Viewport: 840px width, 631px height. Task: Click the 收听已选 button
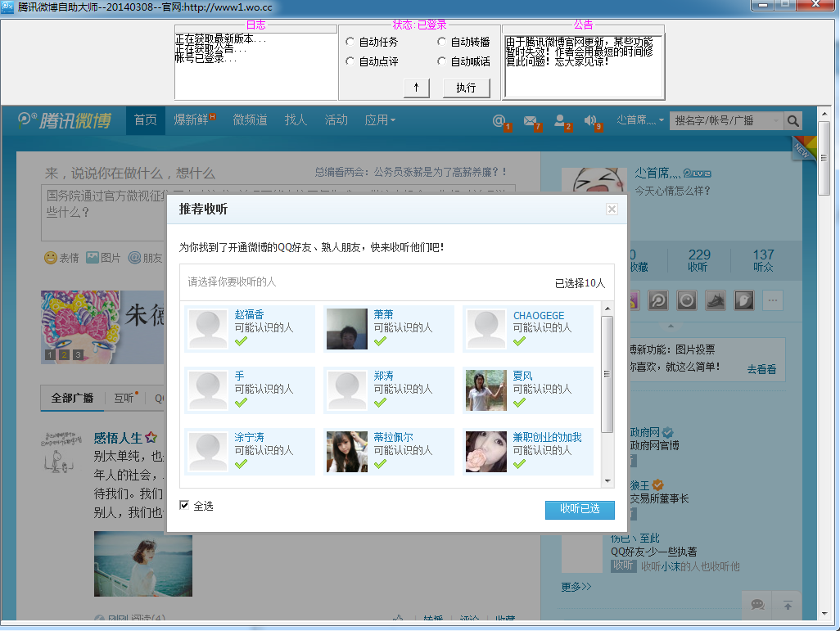[580, 509]
